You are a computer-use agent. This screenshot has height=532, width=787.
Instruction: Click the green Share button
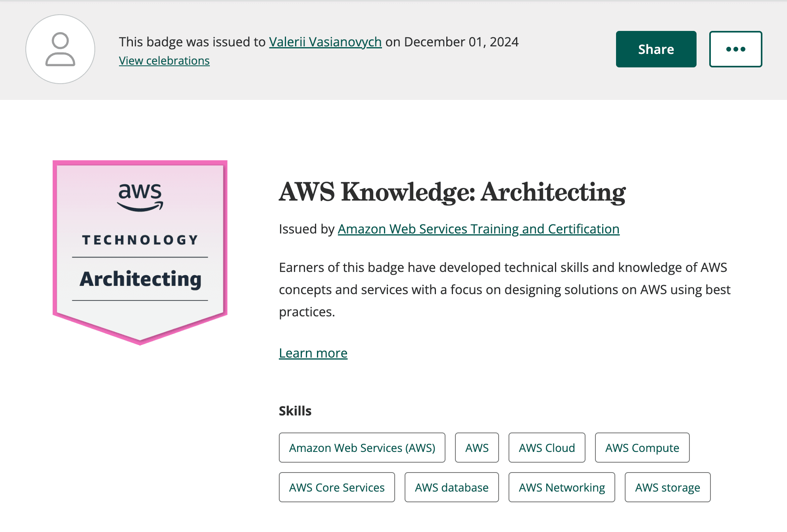[x=656, y=49]
